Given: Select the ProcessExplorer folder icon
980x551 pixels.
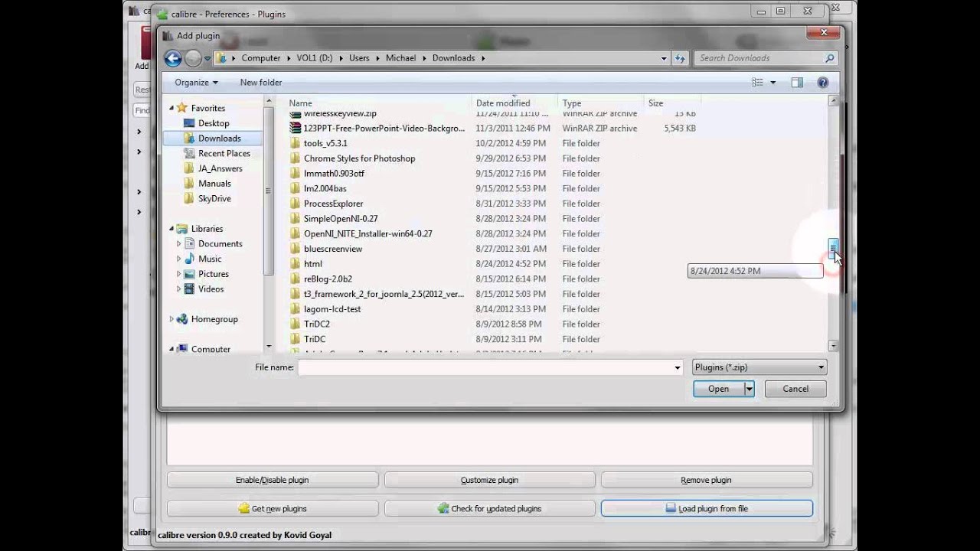Looking at the screenshot, I should (x=296, y=204).
